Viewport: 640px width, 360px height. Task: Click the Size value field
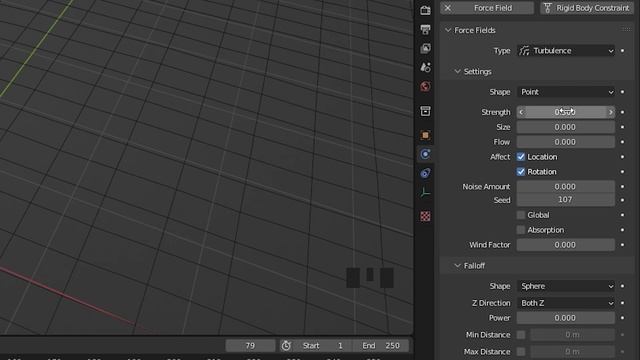click(566, 127)
